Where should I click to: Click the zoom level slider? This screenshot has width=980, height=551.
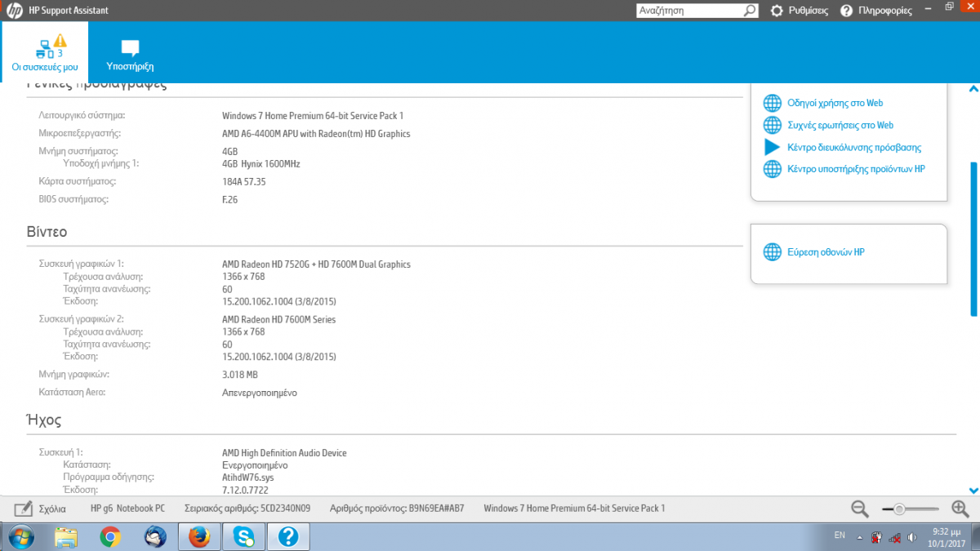[911, 509]
